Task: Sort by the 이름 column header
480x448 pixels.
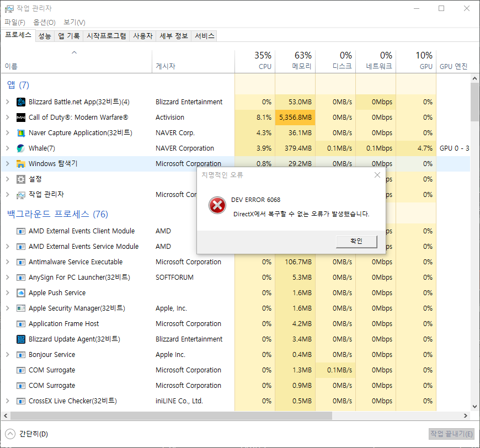Action: 76,61
